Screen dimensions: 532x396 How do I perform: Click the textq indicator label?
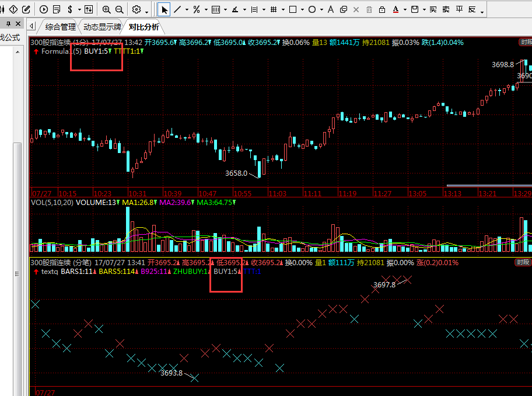(50, 272)
